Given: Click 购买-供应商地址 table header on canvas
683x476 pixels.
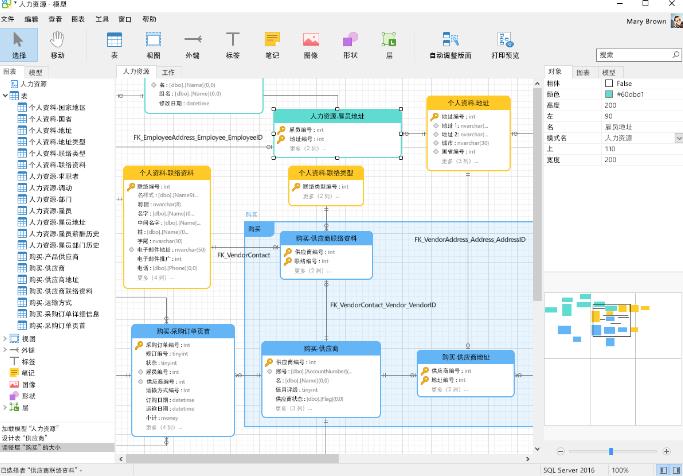Looking at the screenshot, I should [466, 357].
